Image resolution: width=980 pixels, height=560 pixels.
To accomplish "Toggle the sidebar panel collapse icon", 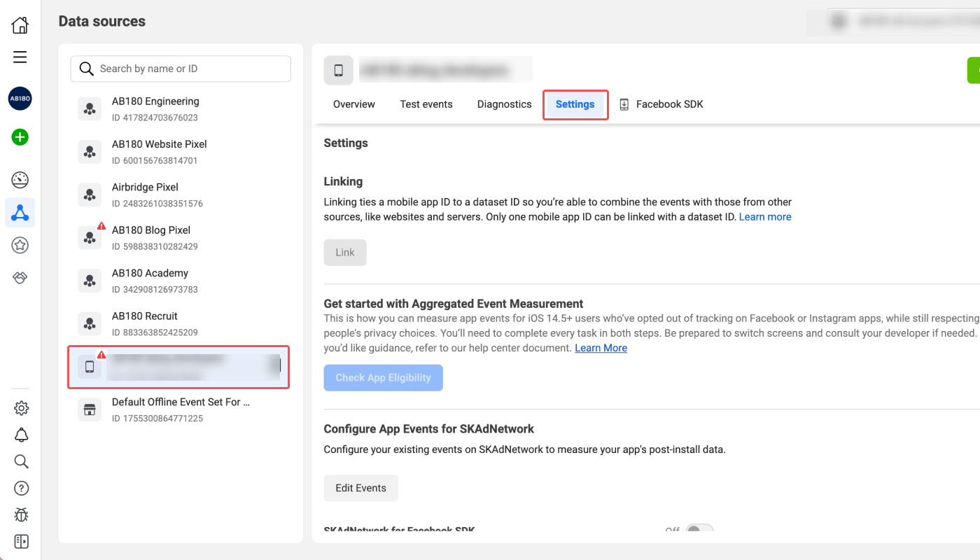I will pyautogui.click(x=22, y=542).
